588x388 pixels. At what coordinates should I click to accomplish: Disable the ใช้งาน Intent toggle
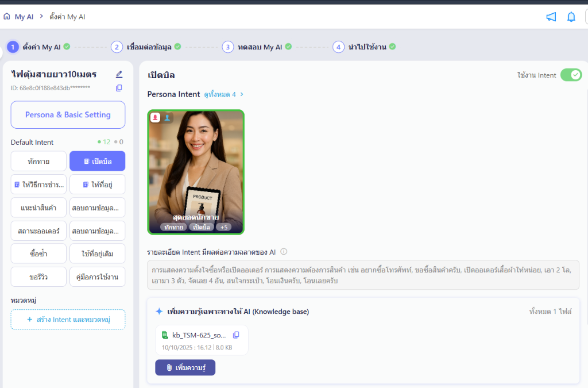tap(571, 75)
